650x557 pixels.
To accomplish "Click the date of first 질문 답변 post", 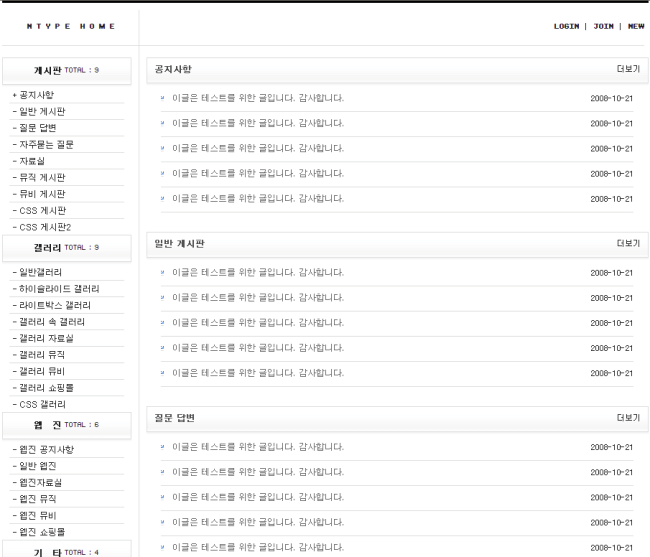I will (x=611, y=447).
